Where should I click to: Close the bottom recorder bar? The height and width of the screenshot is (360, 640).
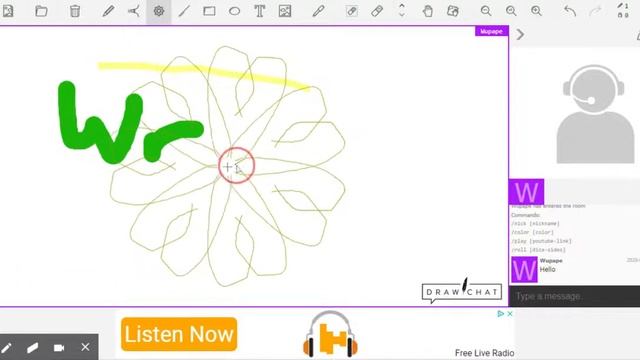click(x=85, y=347)
